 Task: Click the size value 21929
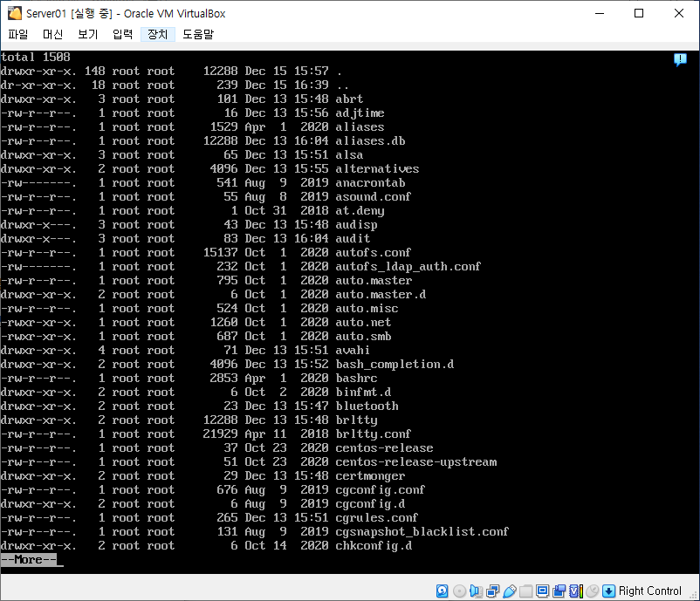(221, 434)
